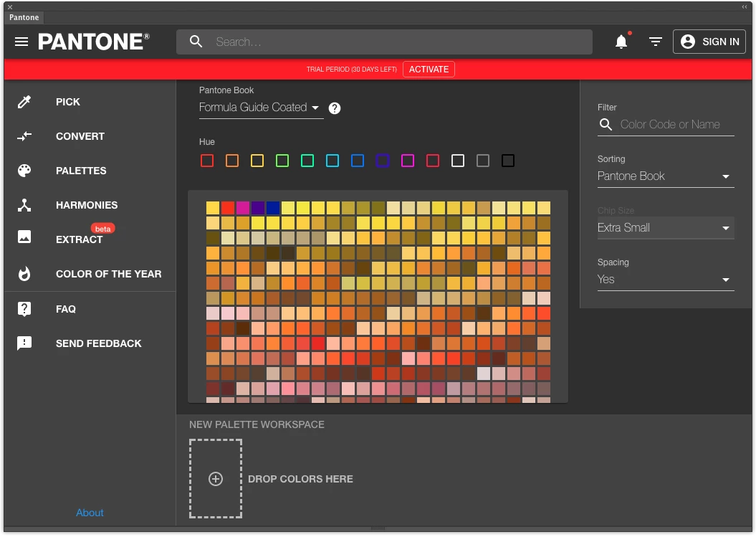Toggle the teal green hue filter

[x=307, y=161]
